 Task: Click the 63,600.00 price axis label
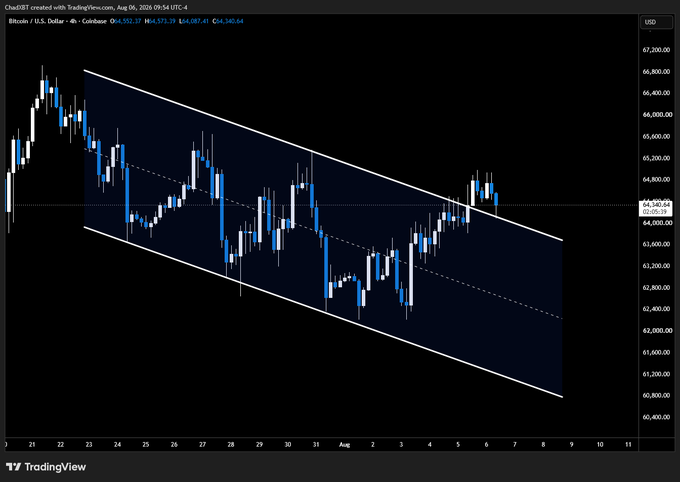656,244
